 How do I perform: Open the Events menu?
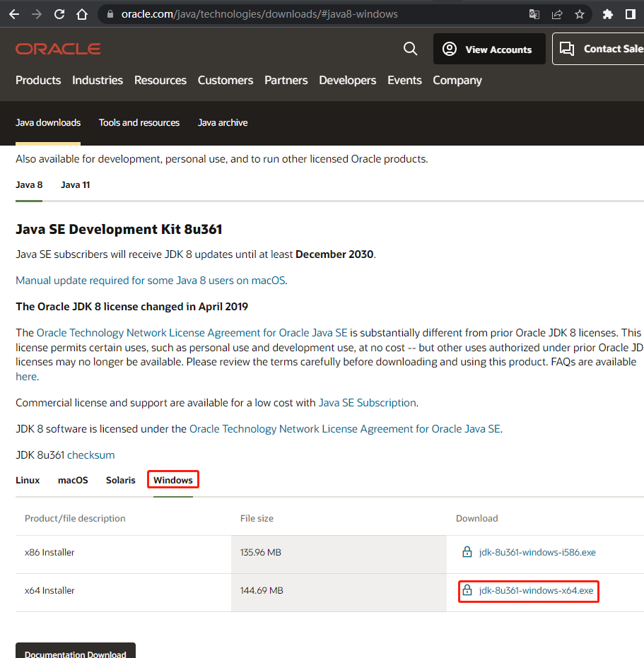click(x=404, y=80)
